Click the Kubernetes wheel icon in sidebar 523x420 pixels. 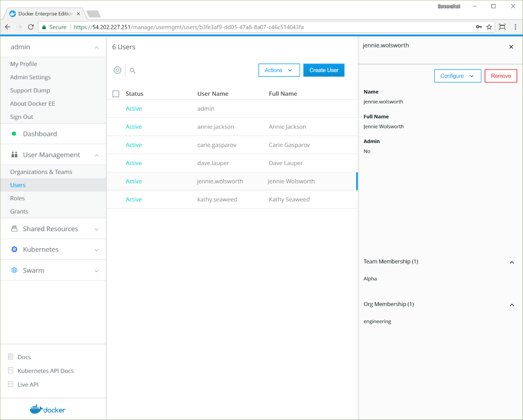pos(14,249)
